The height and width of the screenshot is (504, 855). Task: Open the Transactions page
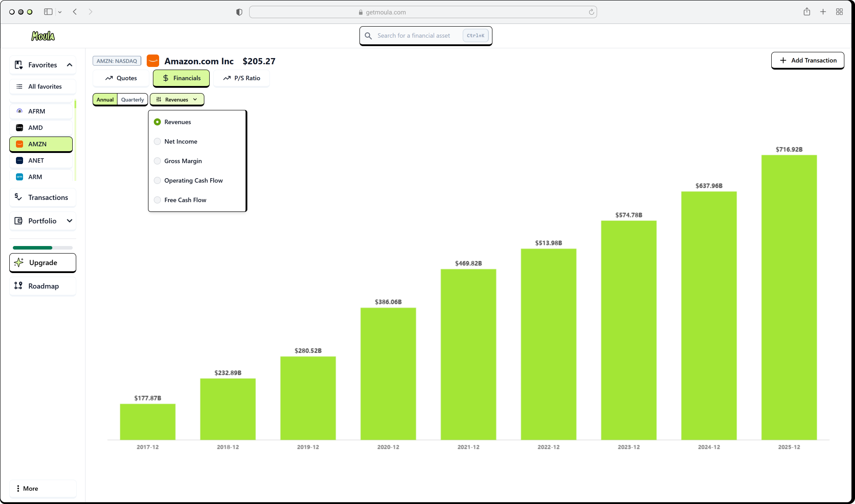43,197
